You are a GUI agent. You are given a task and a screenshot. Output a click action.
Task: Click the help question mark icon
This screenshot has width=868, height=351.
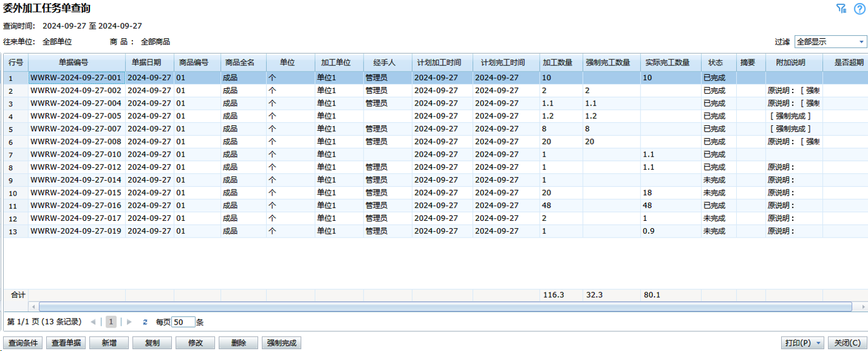click(859, 9)
